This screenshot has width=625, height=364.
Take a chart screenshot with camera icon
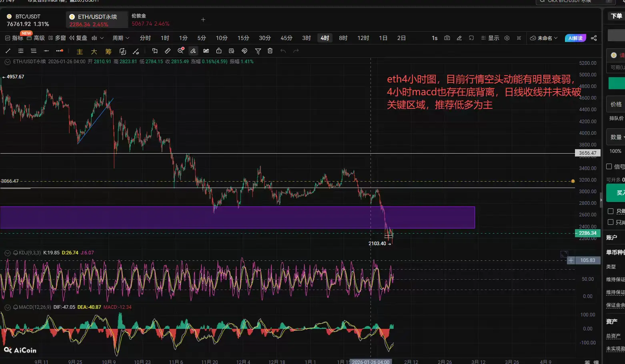tap(447, 38)
